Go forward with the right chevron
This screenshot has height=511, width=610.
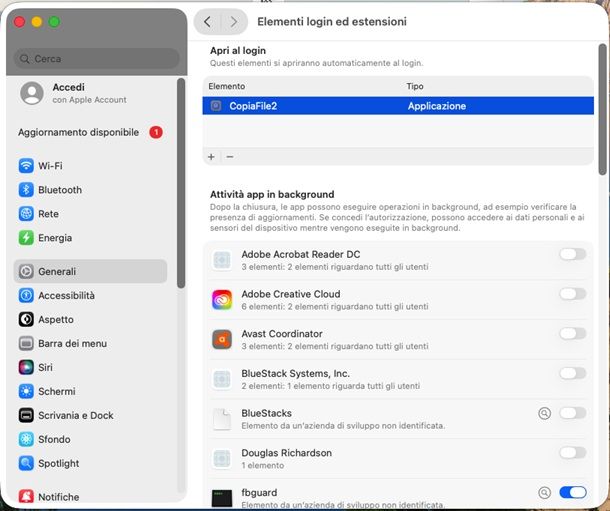tap(233, 21)
